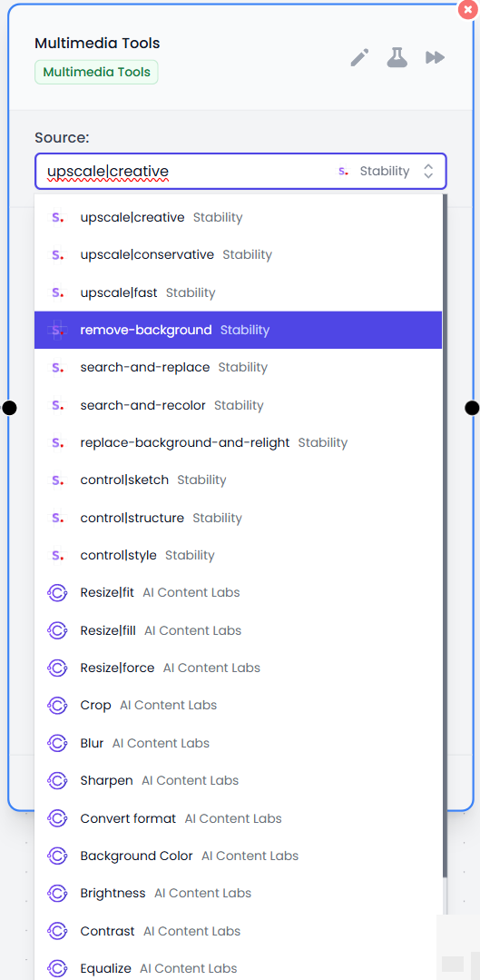This screenshot has height=980, width=480.
Task: Click the Multimedia Tools green tag
Action: coord(96,72)
